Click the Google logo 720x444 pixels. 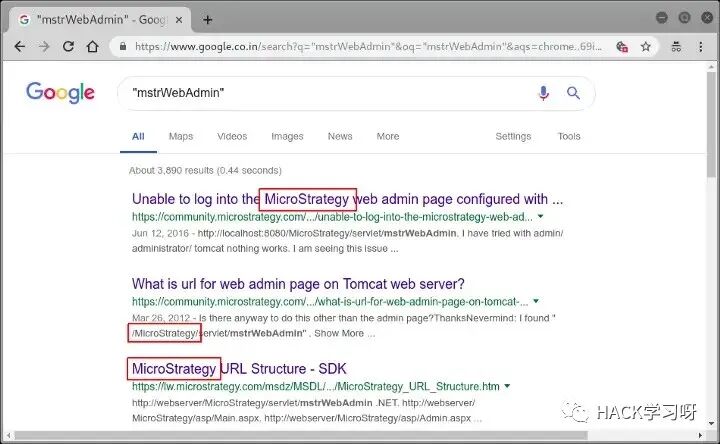pyautogui.click(x=60, y=93)
